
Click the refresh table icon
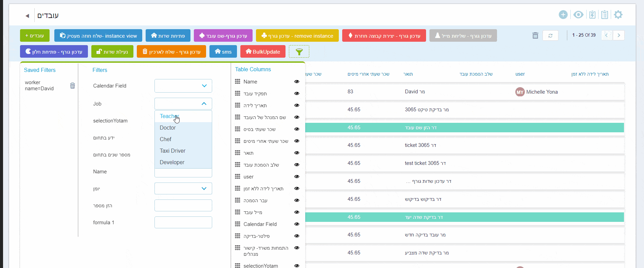pos(550,36)
